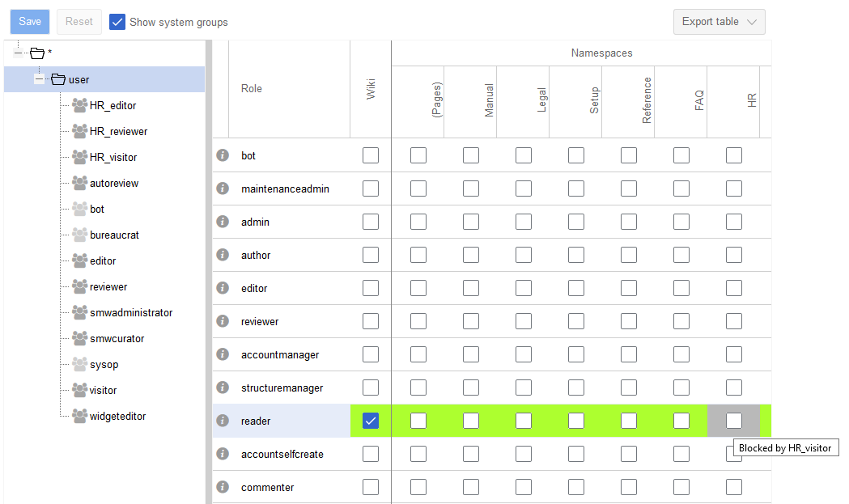This screenshot has width=849, height=504.
Task: Select the HR_visitor group in tree
Action: pyautogui.click(x=113, y=157)
